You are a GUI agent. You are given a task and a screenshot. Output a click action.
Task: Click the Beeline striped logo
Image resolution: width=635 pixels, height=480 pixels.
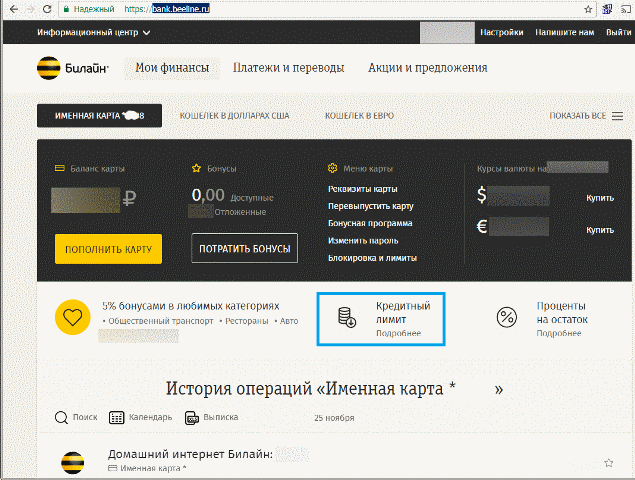coord(49,68)
